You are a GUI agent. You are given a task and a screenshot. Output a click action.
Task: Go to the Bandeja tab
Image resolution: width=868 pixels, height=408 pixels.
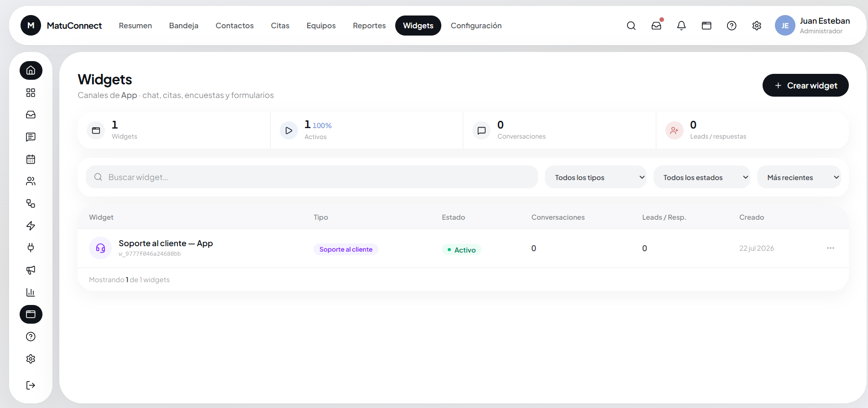184,26
